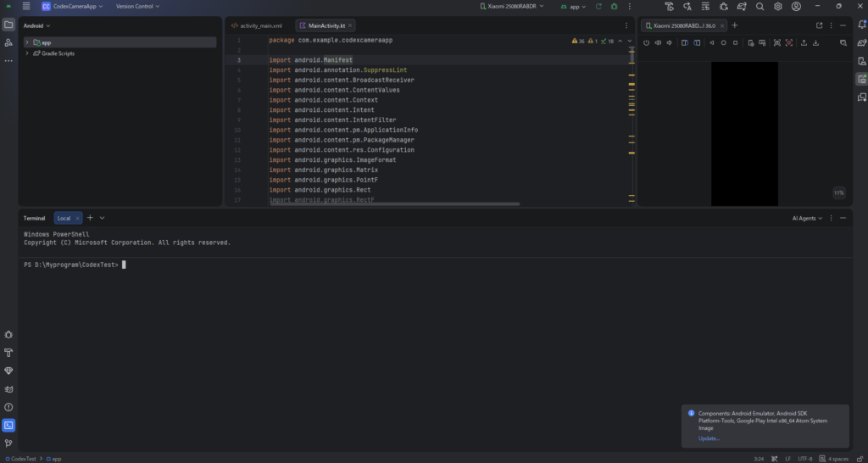
Task: Click the device Back triangle button
Action: point(712,42)
